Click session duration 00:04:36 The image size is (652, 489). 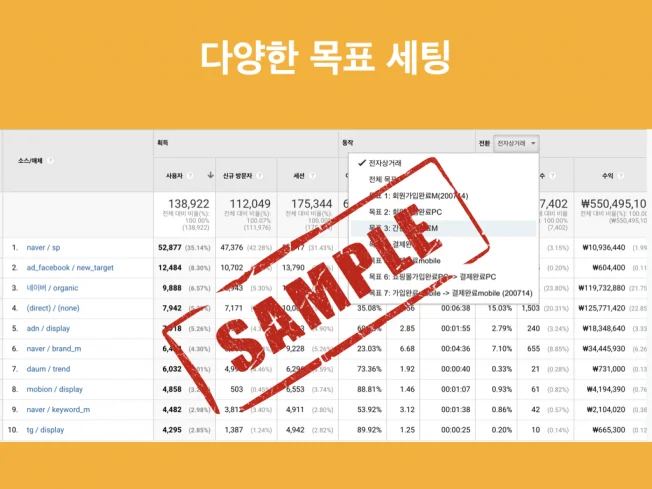coord(456,348)
